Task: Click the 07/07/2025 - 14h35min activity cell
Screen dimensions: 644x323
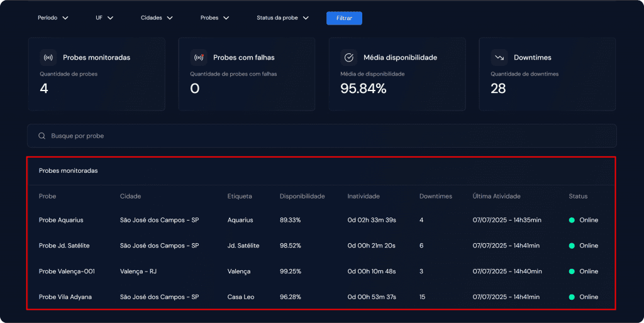Action: pyautogui.click(x=507, y=220)
